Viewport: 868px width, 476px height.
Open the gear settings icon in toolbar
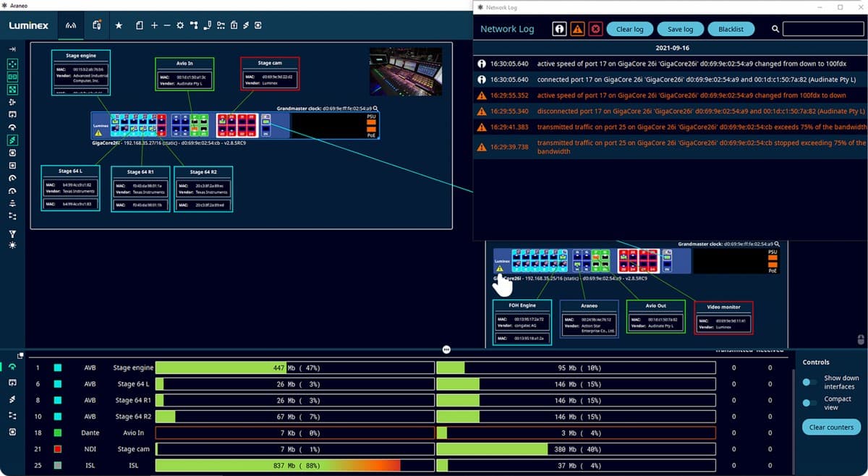coord(180,25)
